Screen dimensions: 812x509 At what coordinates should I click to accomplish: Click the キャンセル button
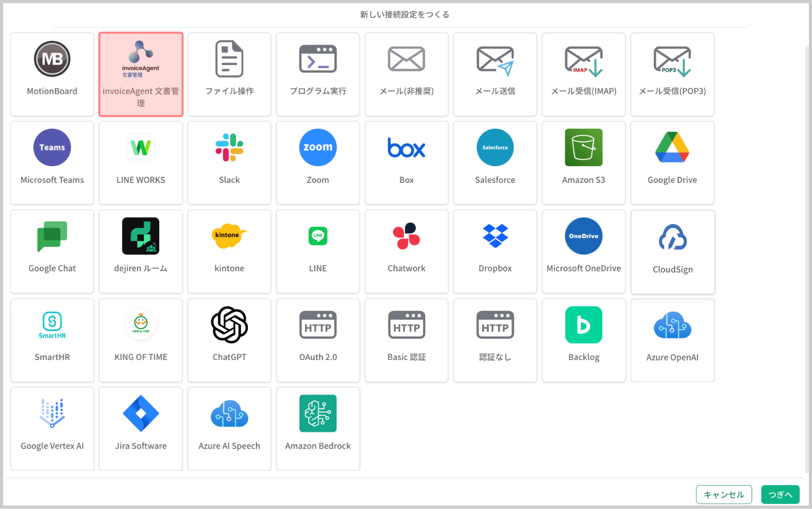click(724, 494)
